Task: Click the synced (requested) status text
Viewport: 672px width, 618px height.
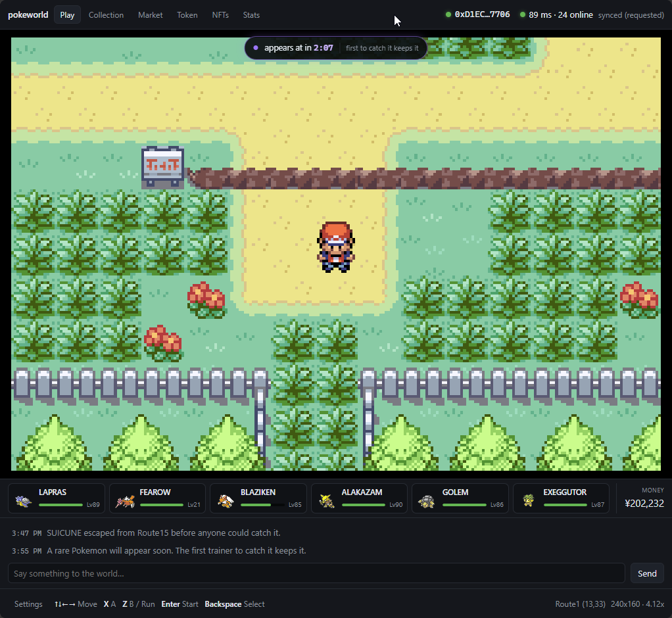Action: tap(631, 15)
